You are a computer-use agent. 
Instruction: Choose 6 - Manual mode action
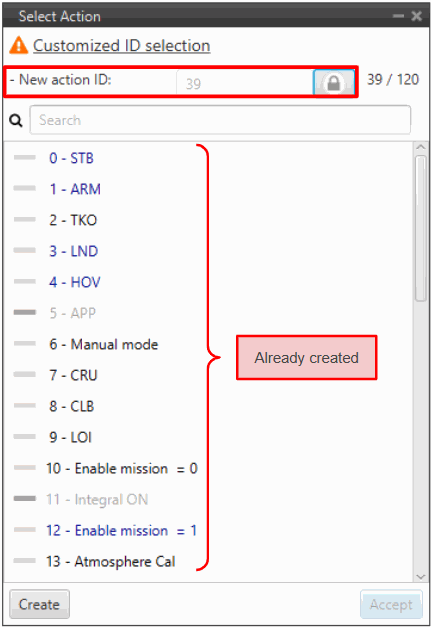click(x=104, y=344)
